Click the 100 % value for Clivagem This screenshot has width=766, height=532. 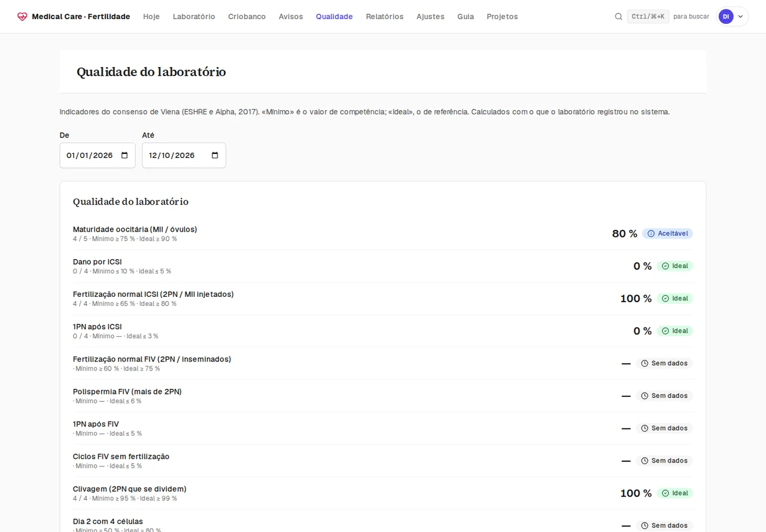pos(636,493)
